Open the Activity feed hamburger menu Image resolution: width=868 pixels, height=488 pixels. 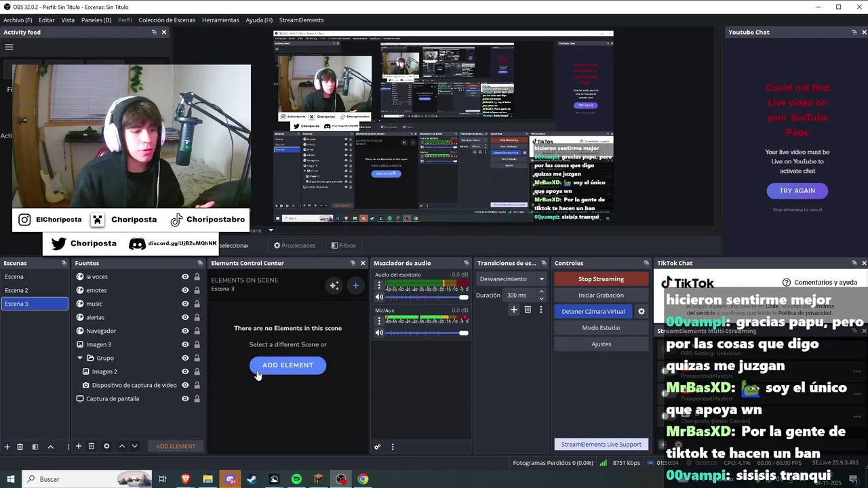[9, 47]
